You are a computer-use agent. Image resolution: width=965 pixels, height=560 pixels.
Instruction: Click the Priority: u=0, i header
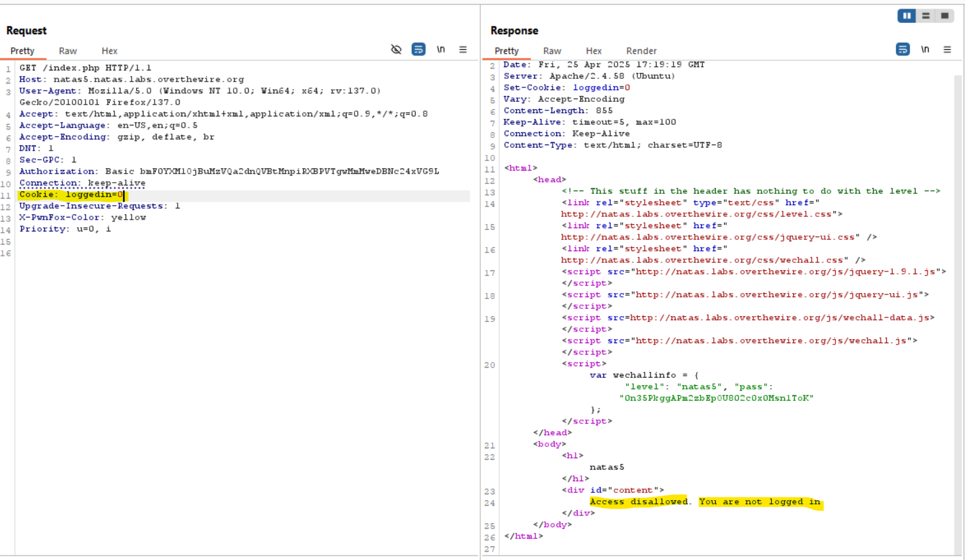(65, 229)
